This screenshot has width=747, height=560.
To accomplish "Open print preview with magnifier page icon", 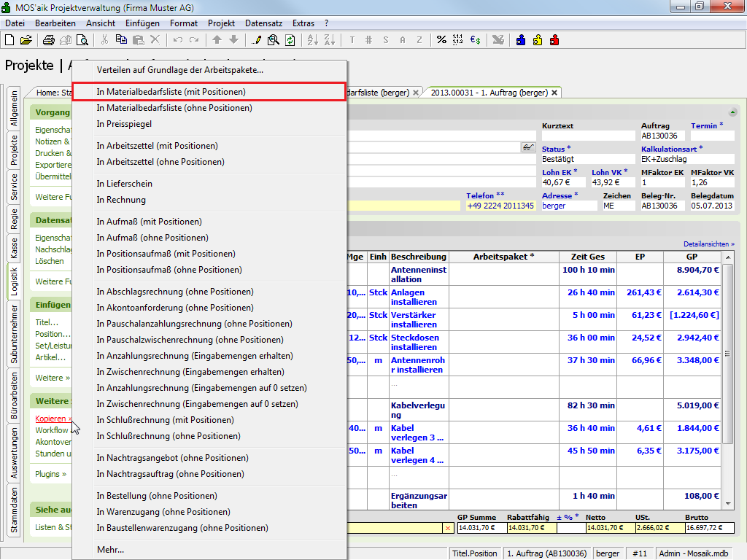I will tap(82, 40).
